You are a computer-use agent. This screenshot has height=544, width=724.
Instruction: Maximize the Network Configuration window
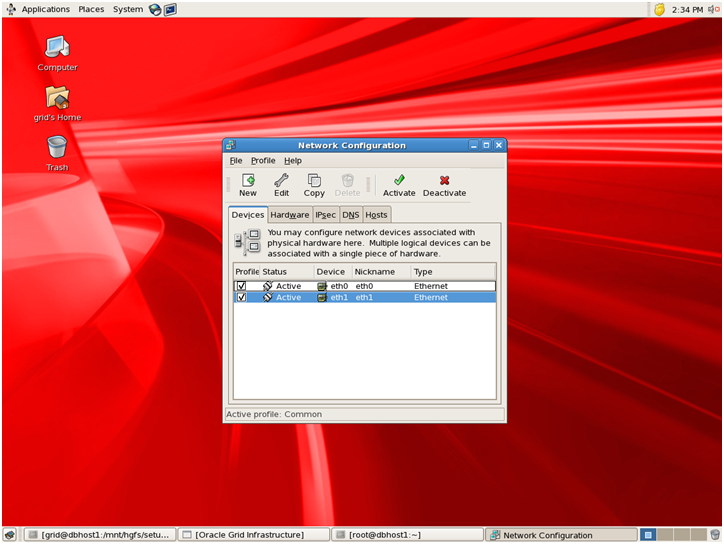point(486,145)
